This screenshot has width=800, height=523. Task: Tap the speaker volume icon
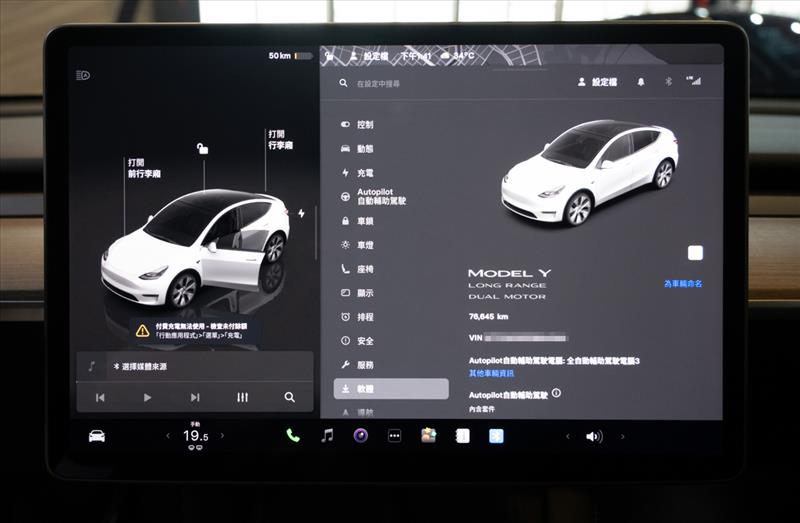(x=594, y=437)
